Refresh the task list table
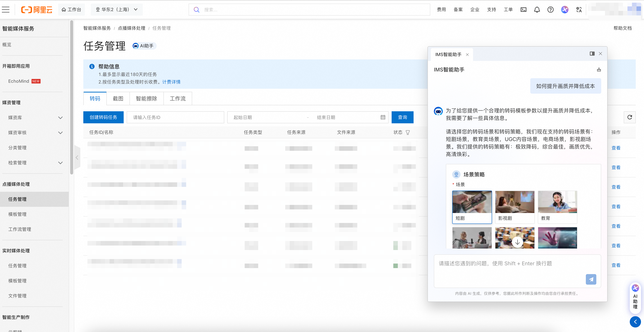Image resolution: width=644 pixels, height=332 pixels. pos(630,117)
